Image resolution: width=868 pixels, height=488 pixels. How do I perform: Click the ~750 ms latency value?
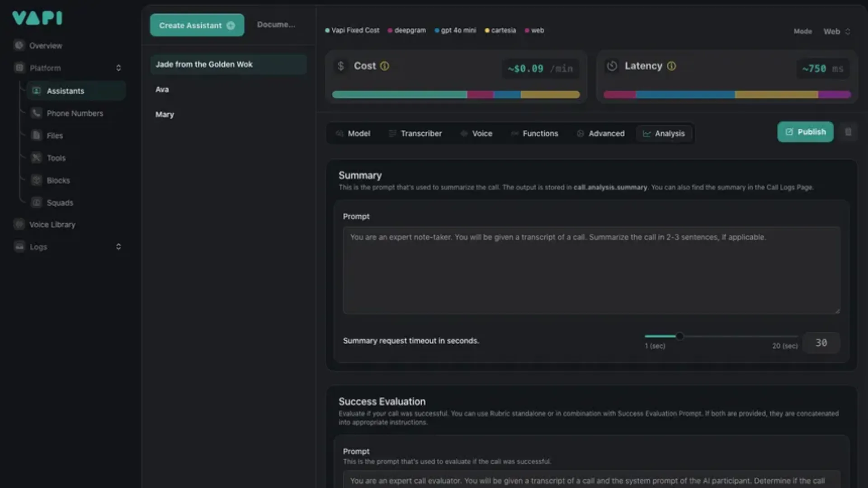tap(822, 69)
